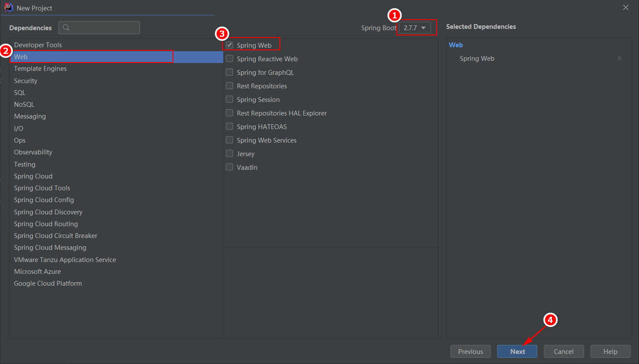Click the Selected Dependencies heading
Screen dimensions: 639x364
point(481,27)
